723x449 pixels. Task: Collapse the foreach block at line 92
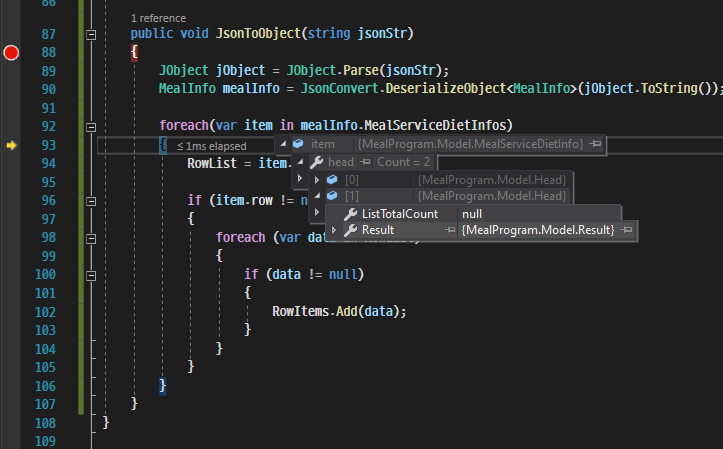click(91, 127)
